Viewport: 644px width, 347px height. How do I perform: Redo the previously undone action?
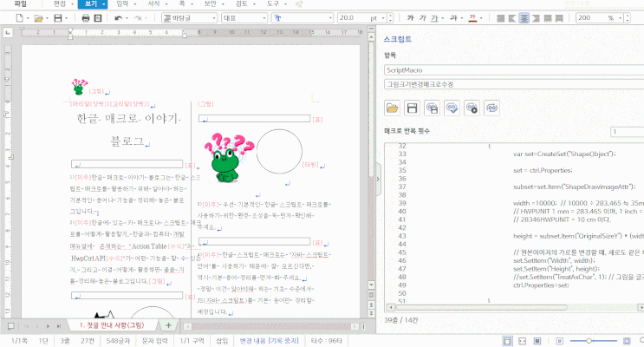pyautogui.click(x=138, y=18)
